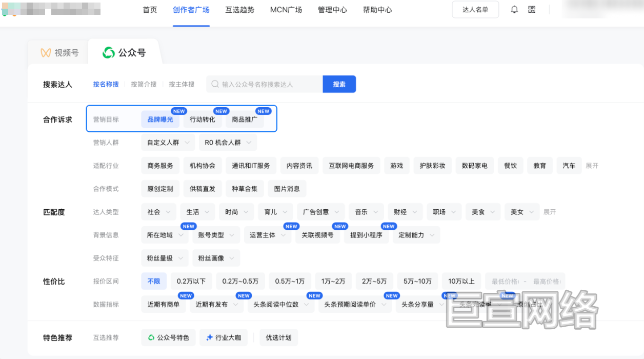Select 互联网电商服务 industry tag
This screenshot has height=359, width=644.
(x=351, y=166)
